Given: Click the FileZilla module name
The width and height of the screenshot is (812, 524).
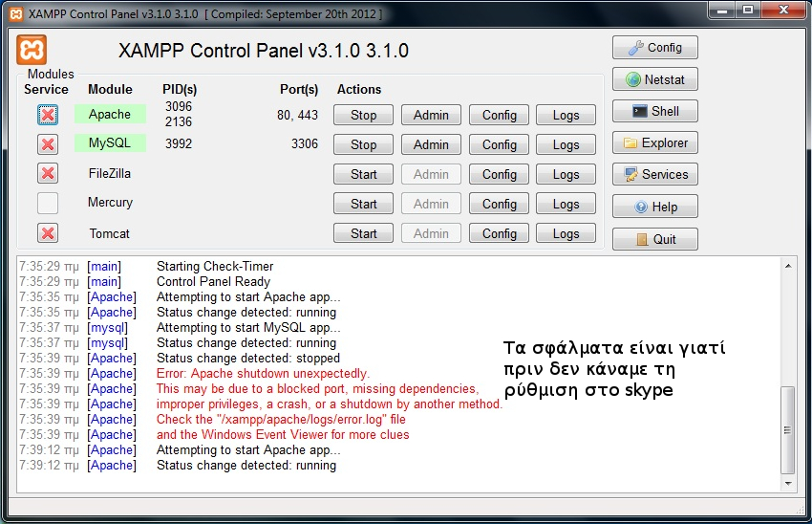Looking at the screenshot, I should (109, 173).
